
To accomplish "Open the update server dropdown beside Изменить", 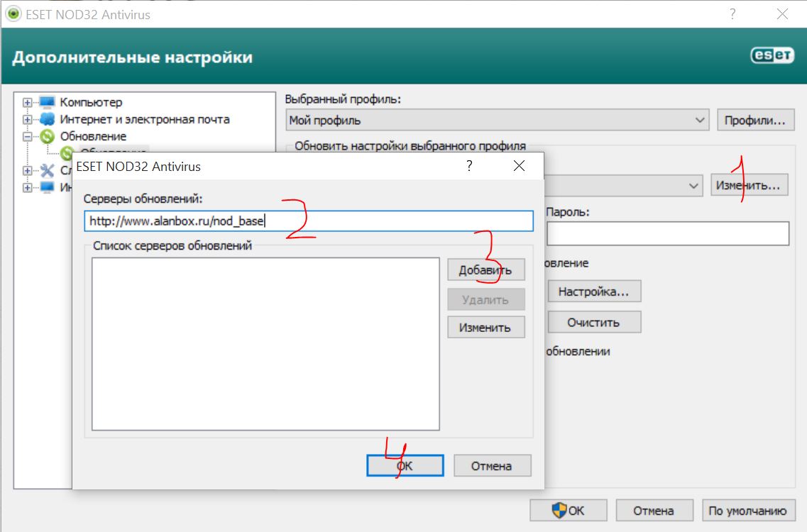I will coord(693,186).
